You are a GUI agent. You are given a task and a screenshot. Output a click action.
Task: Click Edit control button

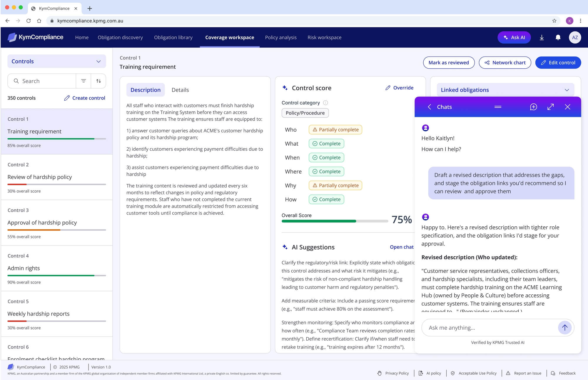point(558,62)
